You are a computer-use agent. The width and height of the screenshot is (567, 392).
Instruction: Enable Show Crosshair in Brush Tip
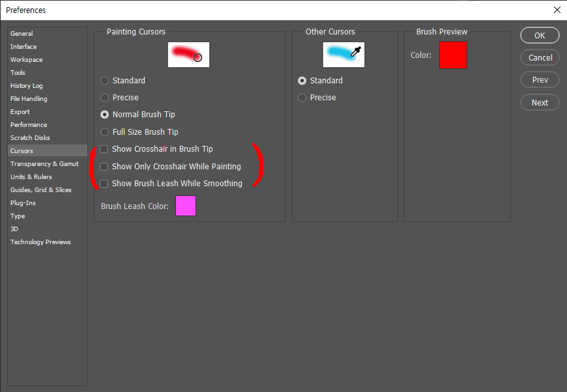pyautogui.click(x=102, y=148)
